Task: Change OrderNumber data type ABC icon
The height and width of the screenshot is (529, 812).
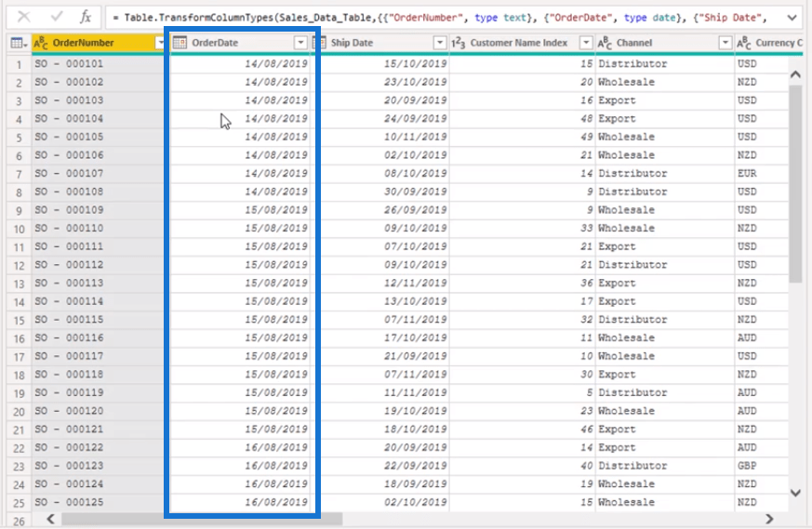Action: pos(40,43)
